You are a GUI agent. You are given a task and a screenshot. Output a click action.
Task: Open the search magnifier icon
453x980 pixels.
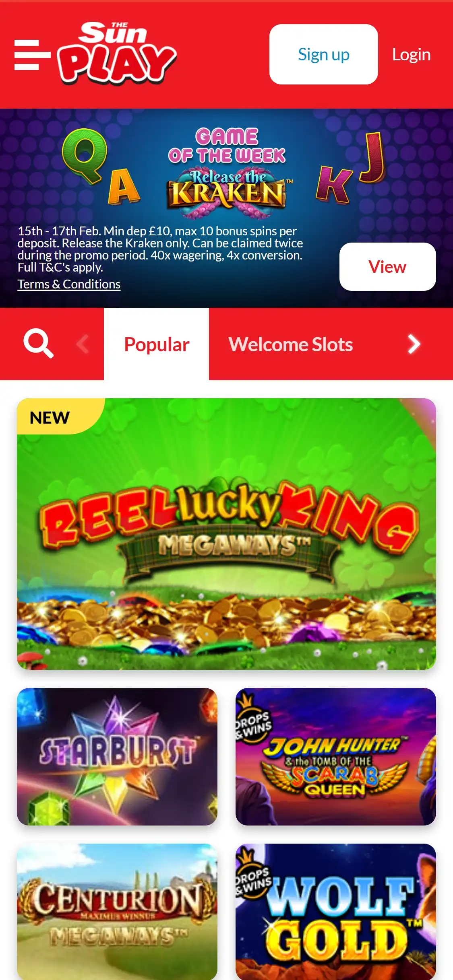point(38,344)
